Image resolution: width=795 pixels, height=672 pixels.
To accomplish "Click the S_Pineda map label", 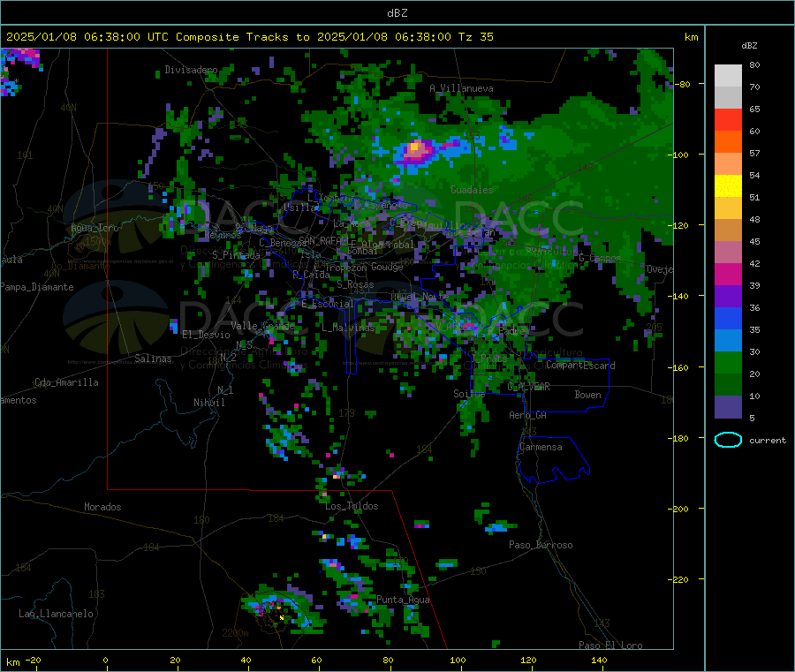I will tap(236, 255).
